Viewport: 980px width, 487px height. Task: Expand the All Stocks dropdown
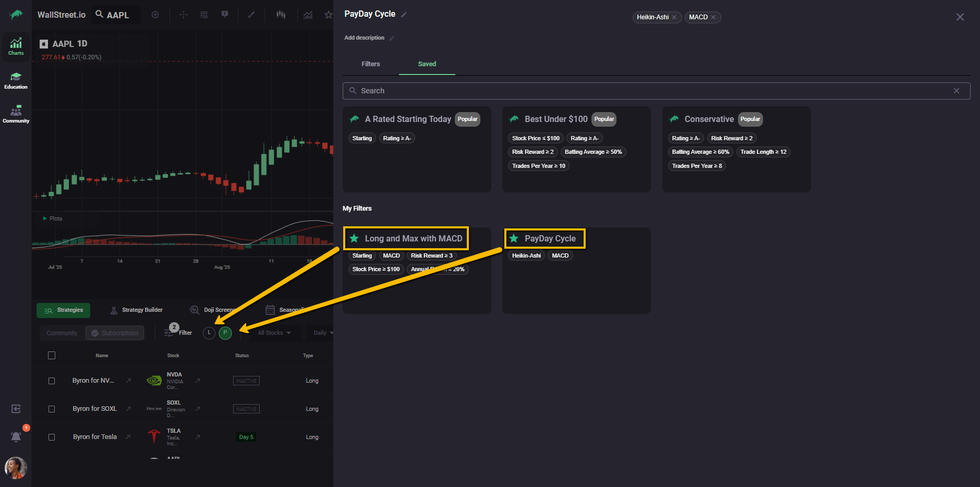[x=274, y=333]
